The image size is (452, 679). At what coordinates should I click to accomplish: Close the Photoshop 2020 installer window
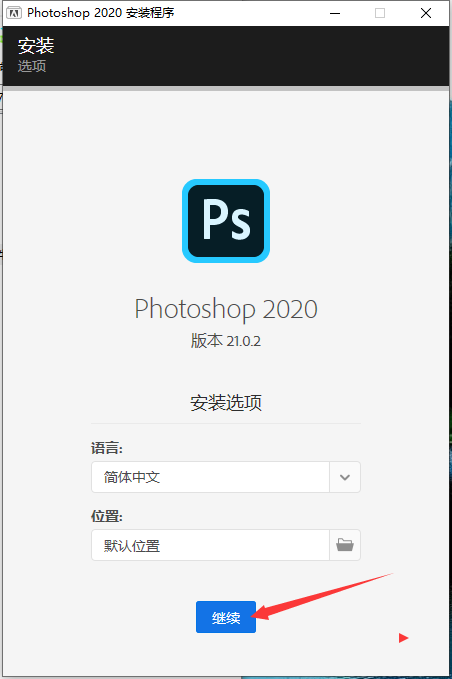(426, 13)
